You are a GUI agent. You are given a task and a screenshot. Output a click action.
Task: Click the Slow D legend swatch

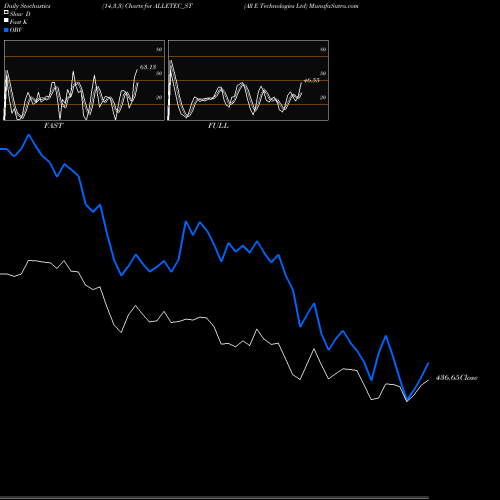(x=6, y=12)
